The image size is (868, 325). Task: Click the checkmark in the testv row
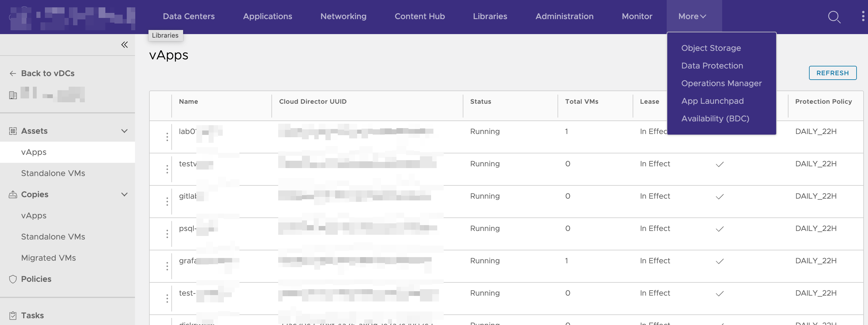point(720,164)
